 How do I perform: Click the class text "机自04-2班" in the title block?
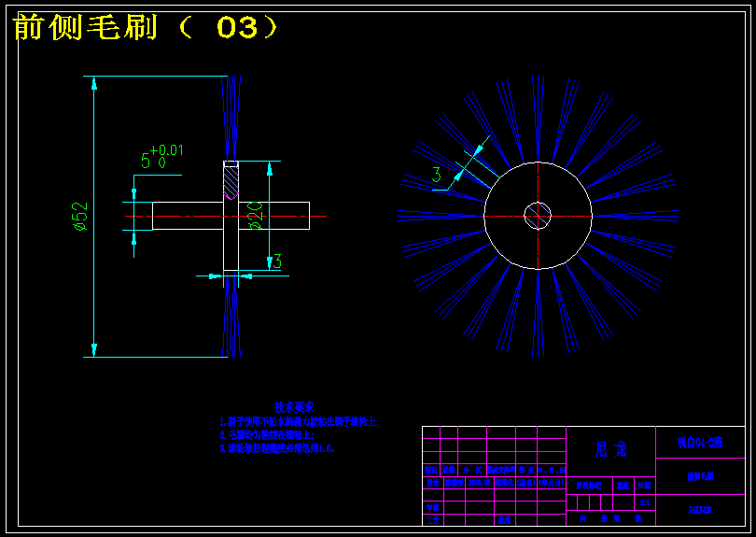[700, 443]
